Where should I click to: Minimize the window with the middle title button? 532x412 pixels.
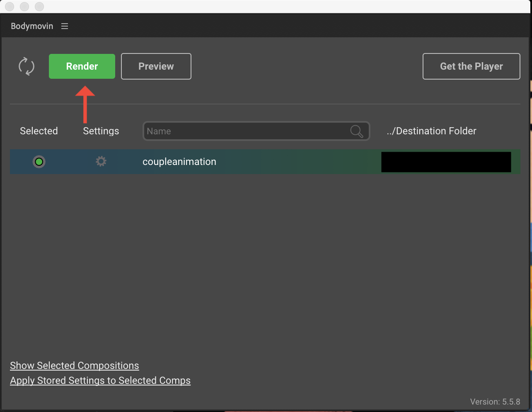click(x=24, y=7)
